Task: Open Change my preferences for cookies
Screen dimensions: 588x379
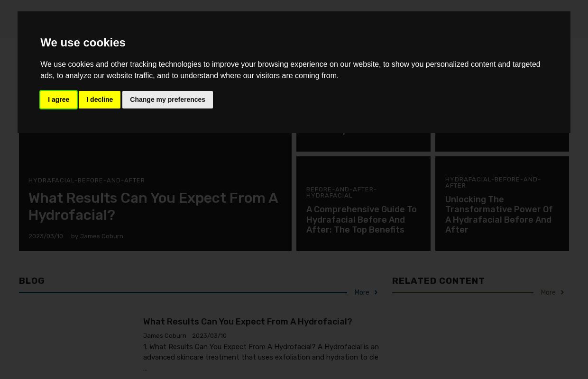Action: click(167, 99)
